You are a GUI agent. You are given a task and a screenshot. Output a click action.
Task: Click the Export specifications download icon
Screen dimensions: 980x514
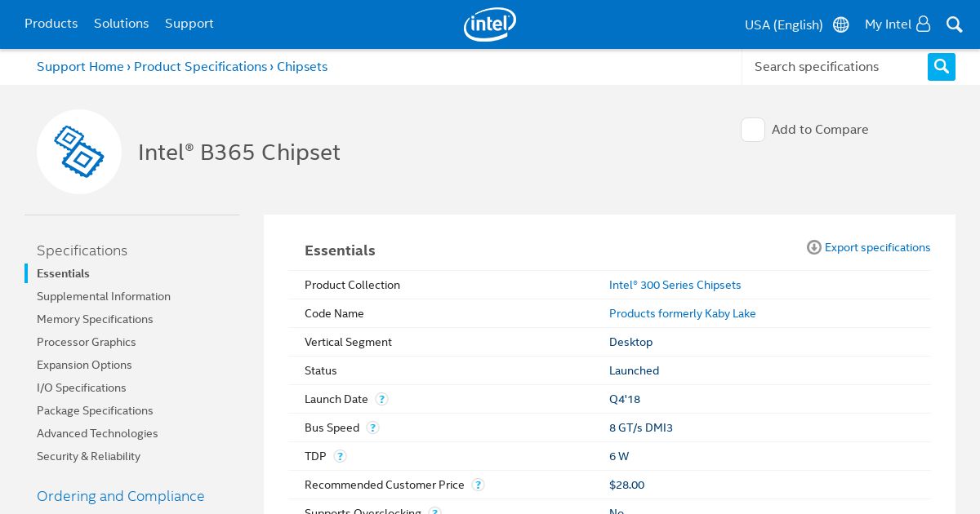pos(814,247)
